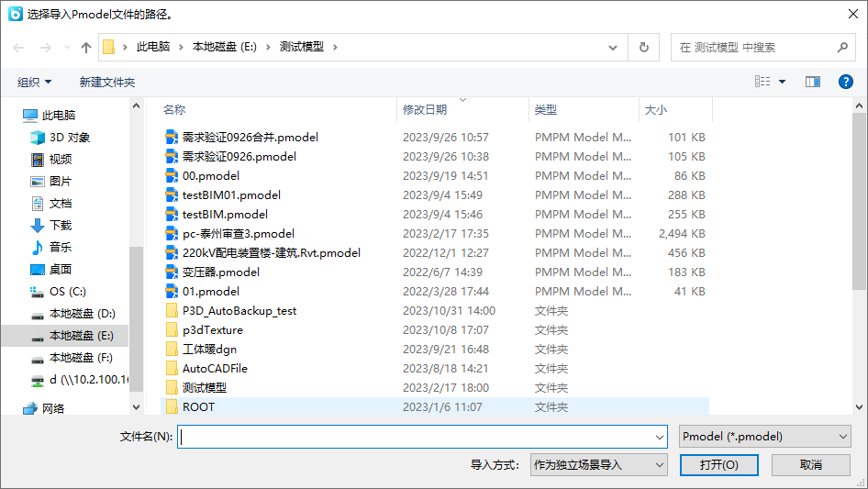Go up one folder level

(x=86, y=48)
